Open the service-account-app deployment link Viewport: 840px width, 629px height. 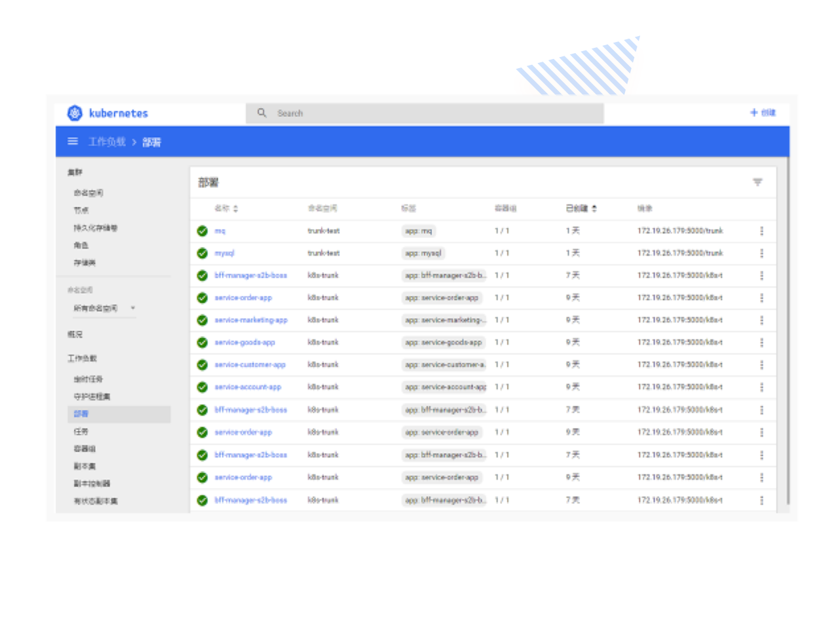point(248,387)
